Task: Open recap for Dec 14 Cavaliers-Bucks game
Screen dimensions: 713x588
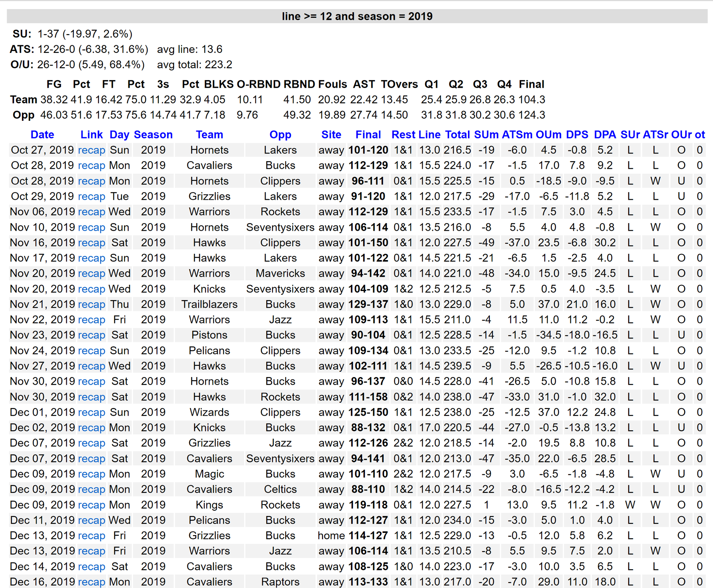Action: click(x=92, y=566)
